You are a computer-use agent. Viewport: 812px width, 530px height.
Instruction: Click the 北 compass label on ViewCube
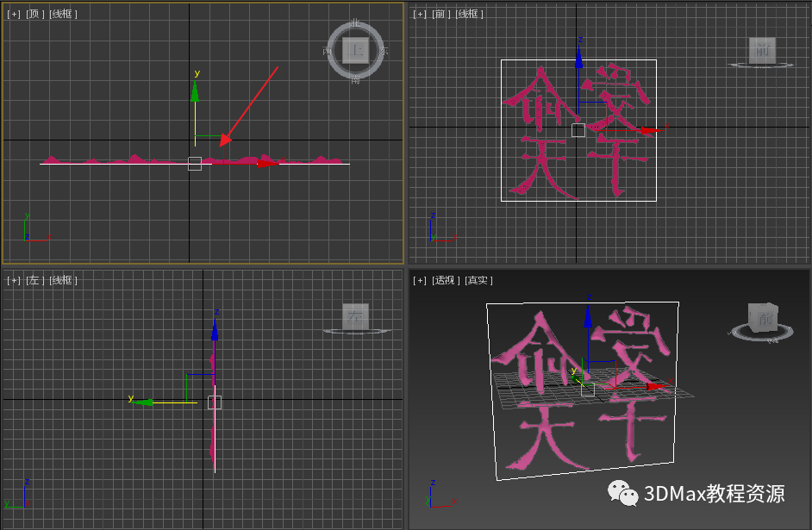355,22
